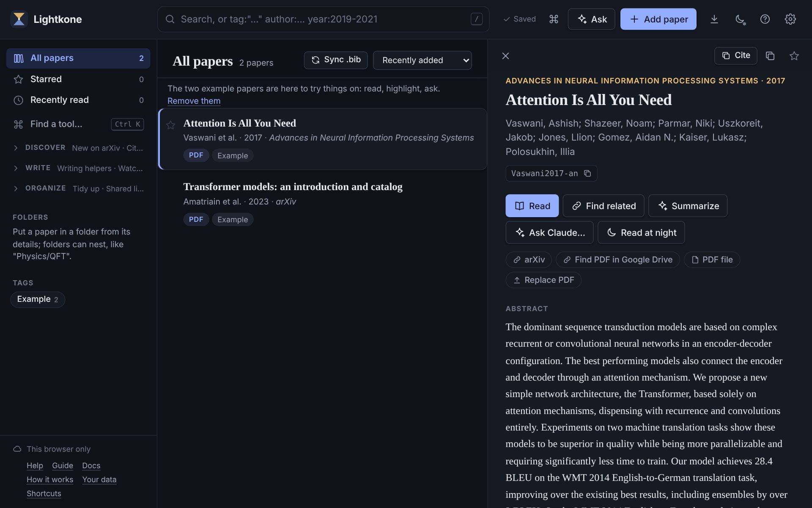The height and width of the screenshot is (508, 812).
Task: Click Read at night button
Action: click(x=641, y=232)
